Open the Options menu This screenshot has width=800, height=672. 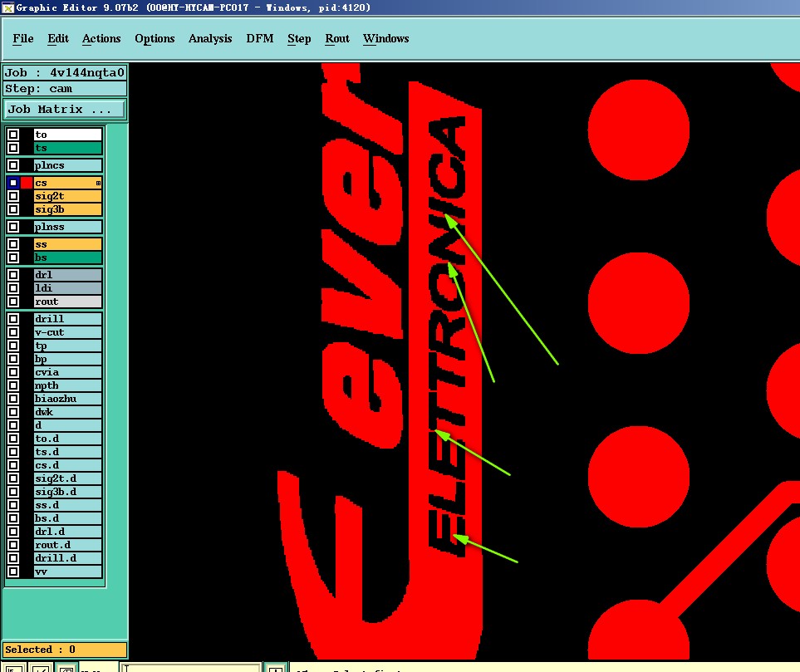click(x=155, y=39)
